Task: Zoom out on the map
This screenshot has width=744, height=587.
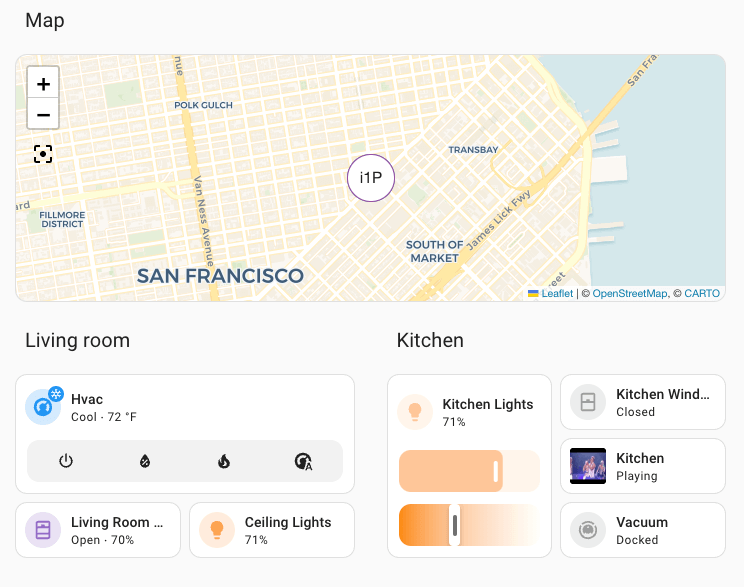Action: 43,114
